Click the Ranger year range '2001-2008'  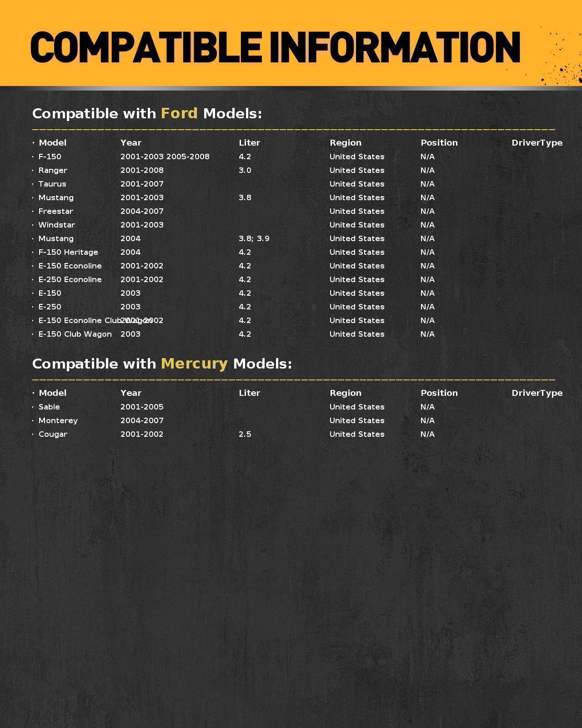[x=142, y=170]
